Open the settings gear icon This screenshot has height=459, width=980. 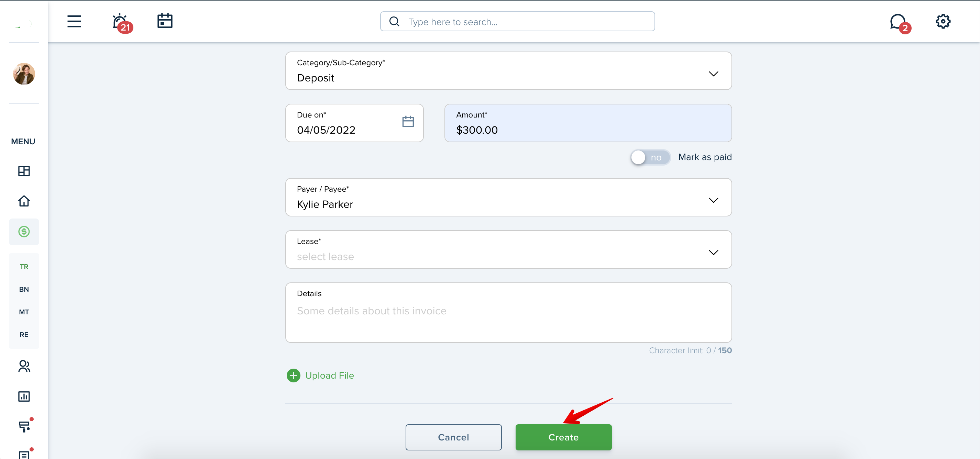(x=943, y=21)
